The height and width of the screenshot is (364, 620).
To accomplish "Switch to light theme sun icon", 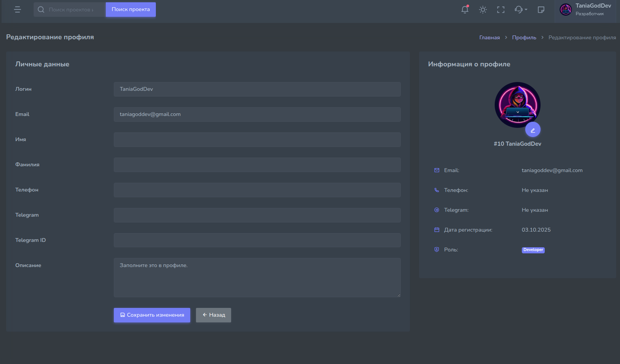I will pyautogui.click(x=483, y=10).
